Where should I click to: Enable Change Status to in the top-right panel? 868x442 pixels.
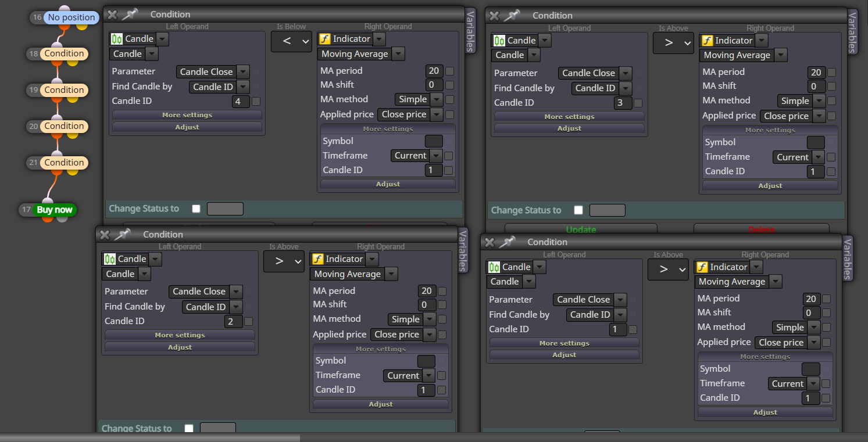[x=578, y=210]
